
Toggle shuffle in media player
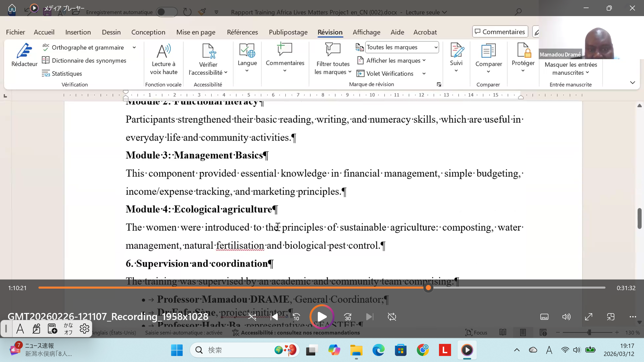click(x=252, y=317)
